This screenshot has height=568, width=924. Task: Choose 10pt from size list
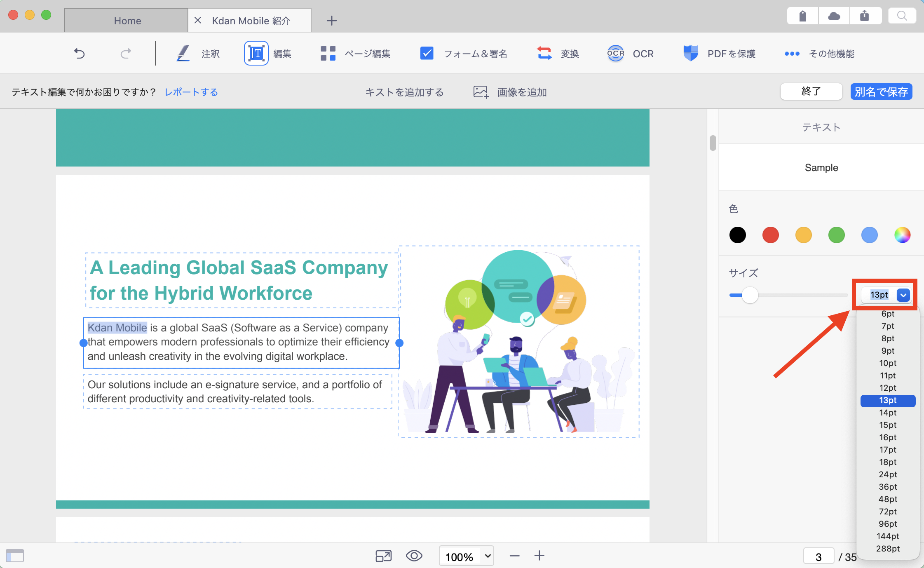click(888, 363)
